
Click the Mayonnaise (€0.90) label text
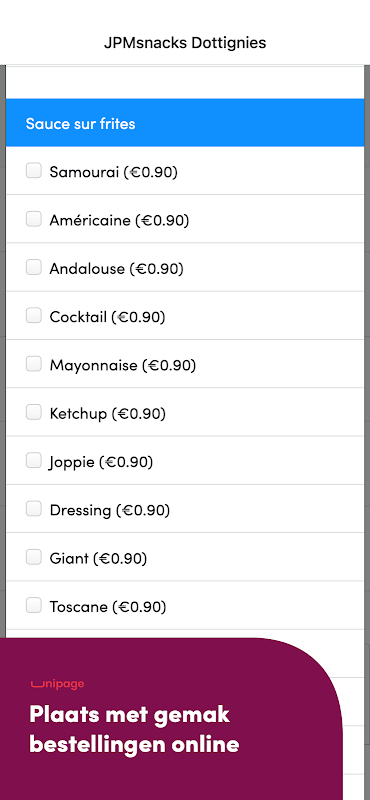(122, 365)
